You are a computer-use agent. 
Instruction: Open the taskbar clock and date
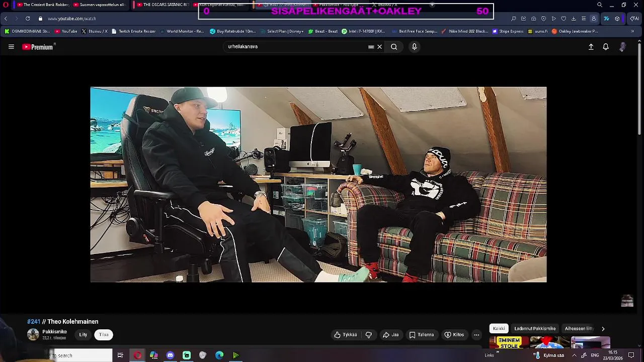613,355
